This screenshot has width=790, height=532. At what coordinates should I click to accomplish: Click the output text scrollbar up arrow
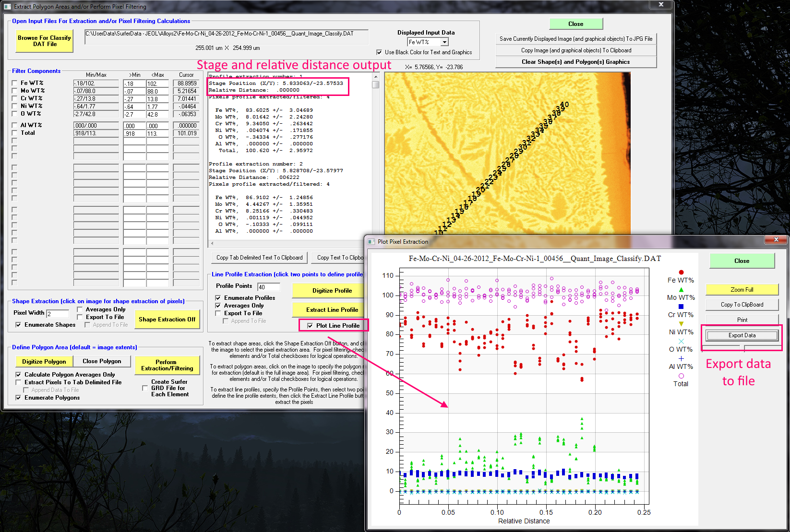click(376, 77)
